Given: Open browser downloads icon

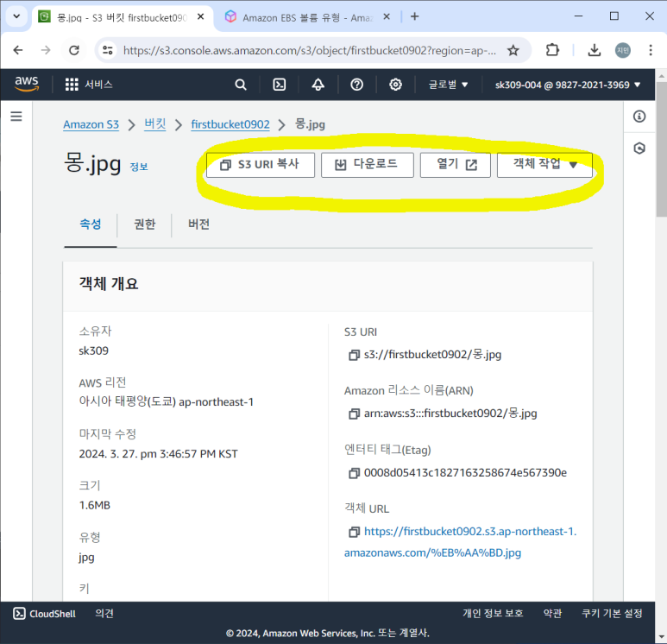Looking at the screenshot, I should pos(595,50).
